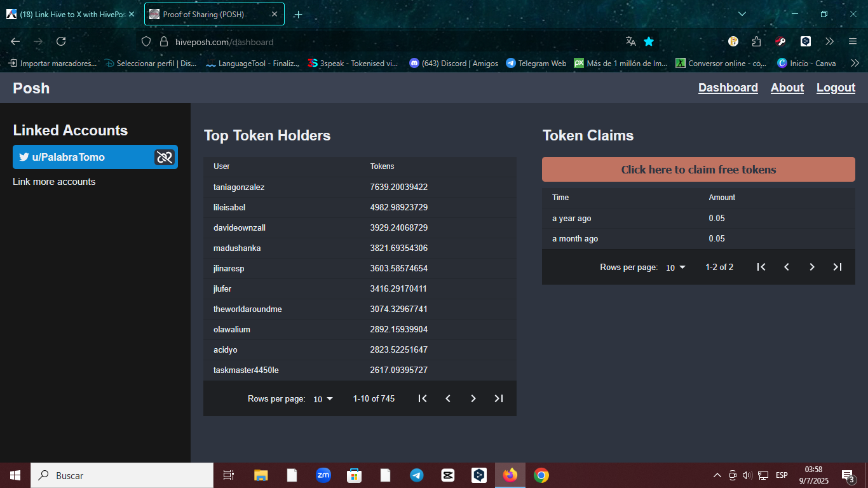Show hidden system tray icons
The image size is (868, 488).
(717, 475)
